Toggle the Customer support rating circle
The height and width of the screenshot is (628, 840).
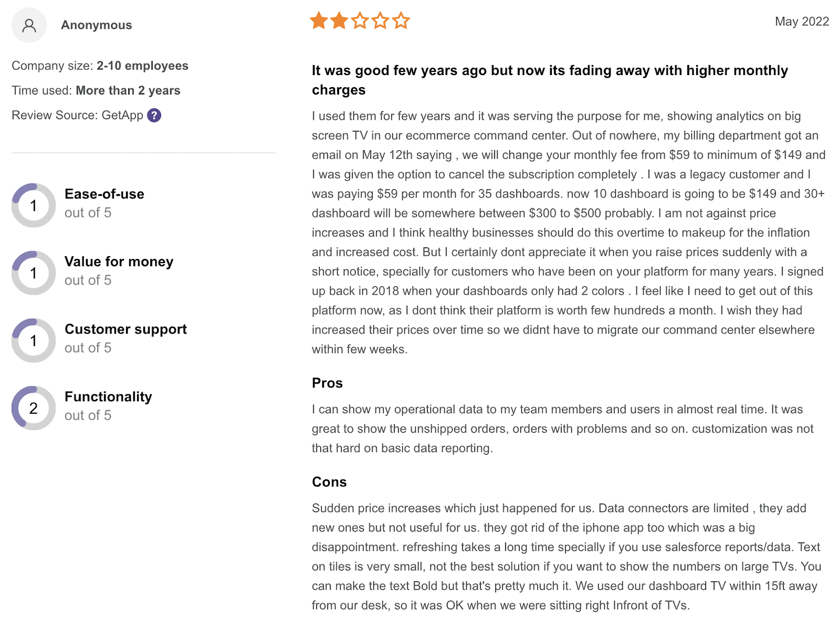(33, 340)
